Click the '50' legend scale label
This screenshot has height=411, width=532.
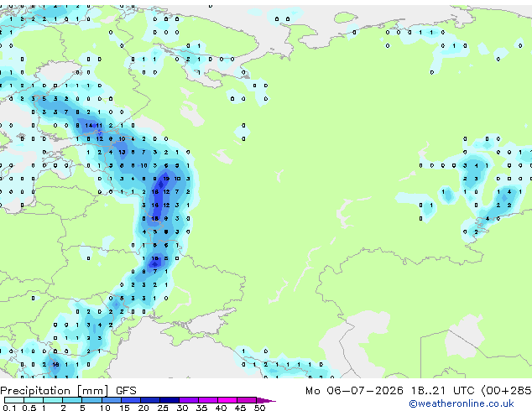(259, 408)
